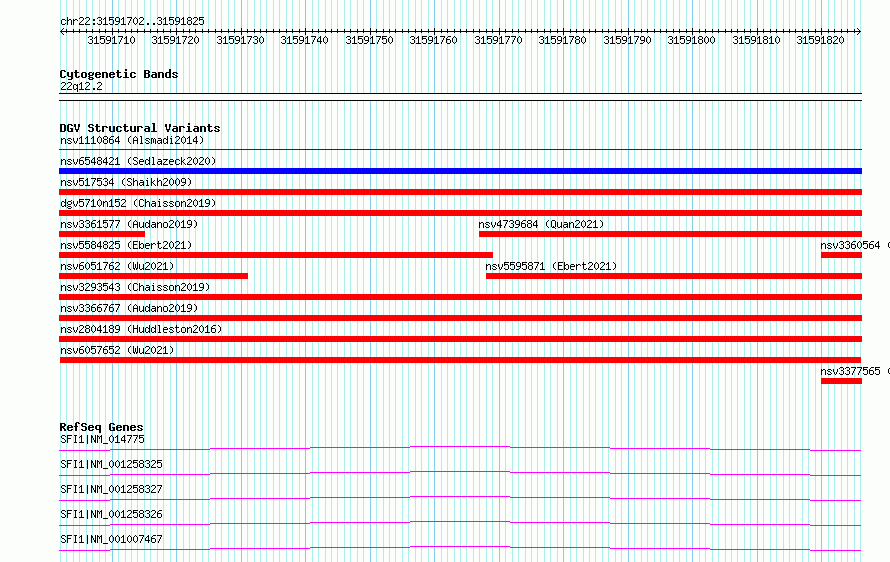Click red bar under nsv4739684 (Quan2021)

point(670,234)
